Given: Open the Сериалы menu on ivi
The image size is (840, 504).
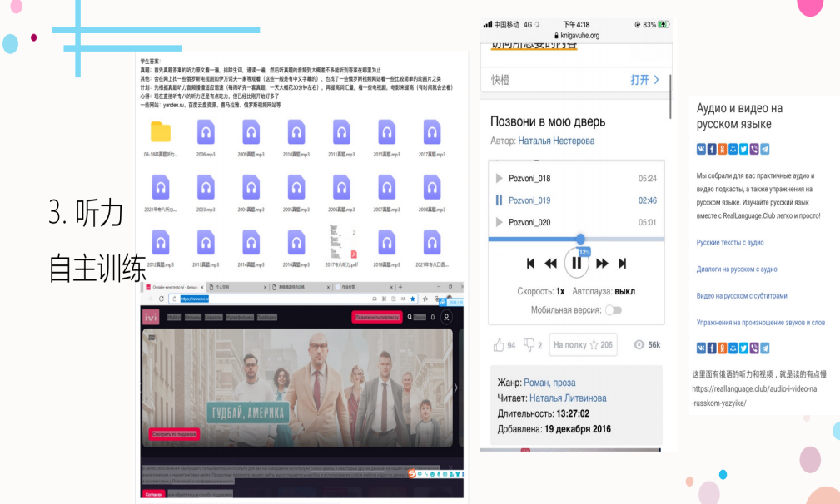Looking at the screenshot, I should 214,318.
